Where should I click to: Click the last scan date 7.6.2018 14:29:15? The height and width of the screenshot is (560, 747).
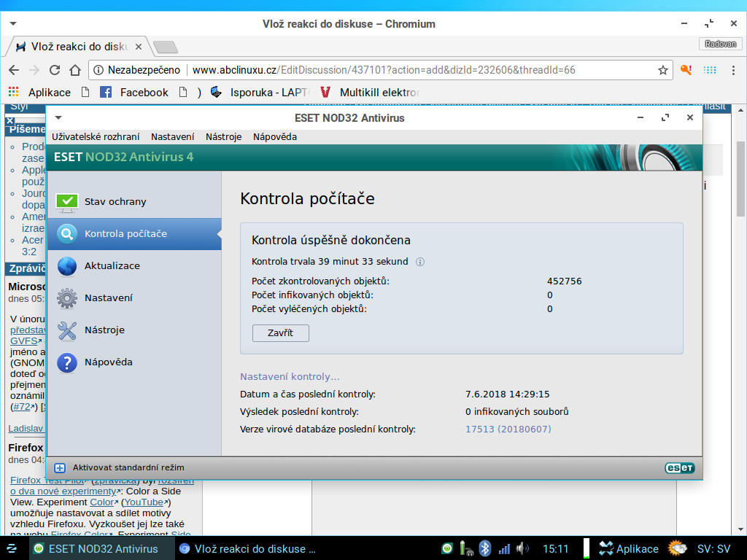(508, 394)
